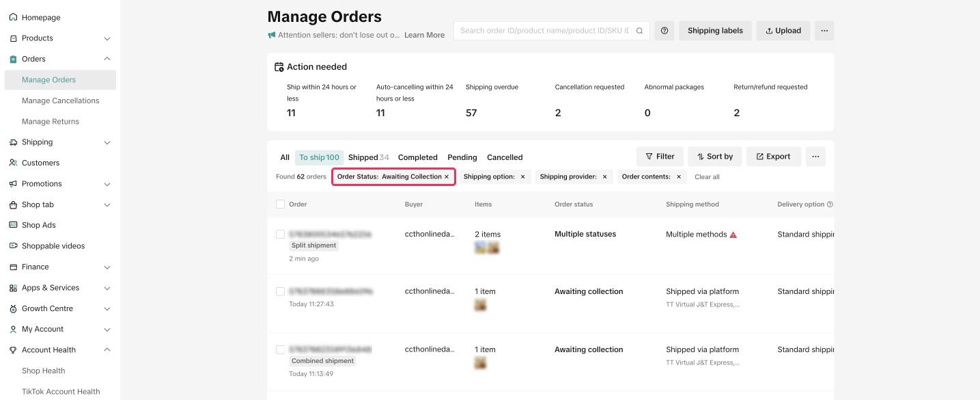Remove the Order Status Awaiting Collection filter
The height and width of the screenshot is (400, 980).
click(x=447, y=176)
